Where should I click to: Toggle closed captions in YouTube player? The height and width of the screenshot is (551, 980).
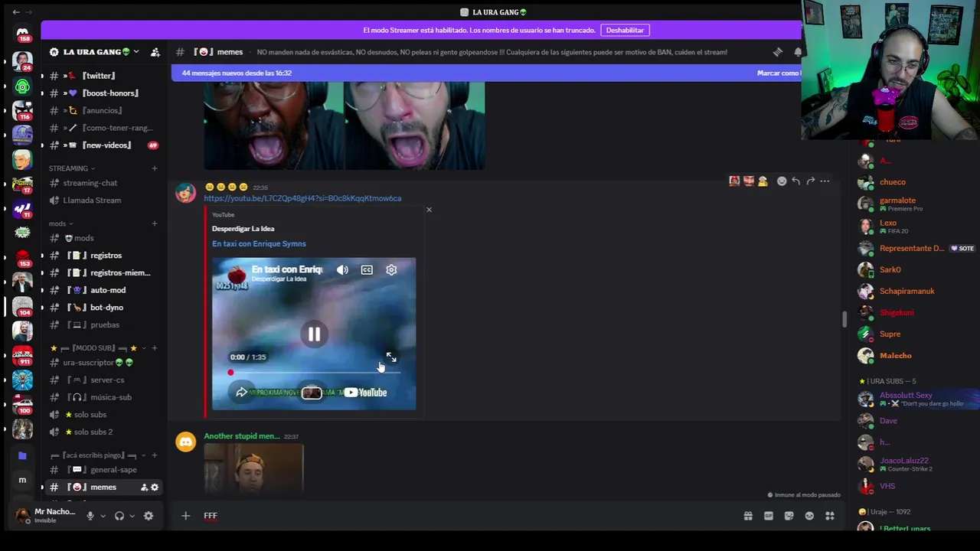point(367,269)
